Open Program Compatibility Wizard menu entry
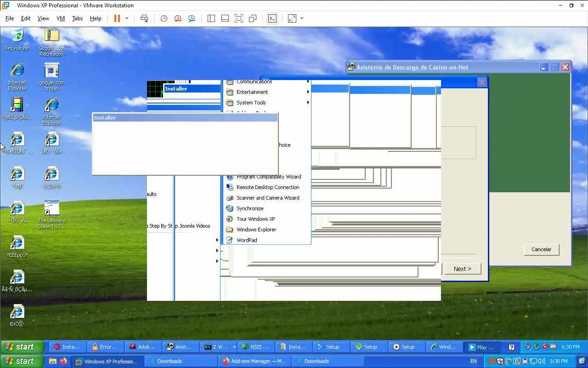The height and width of the screenshot is (368, 588). (266, 177)
